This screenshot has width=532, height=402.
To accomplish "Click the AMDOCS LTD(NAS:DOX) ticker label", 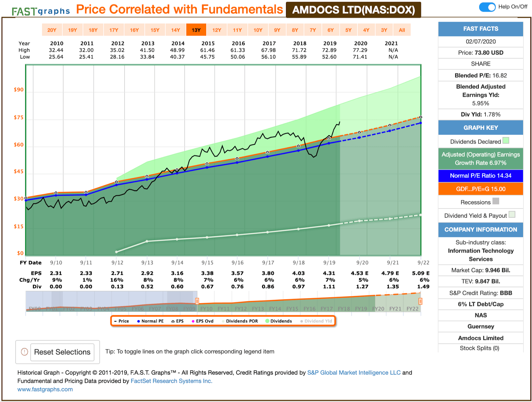I will 353,10.
